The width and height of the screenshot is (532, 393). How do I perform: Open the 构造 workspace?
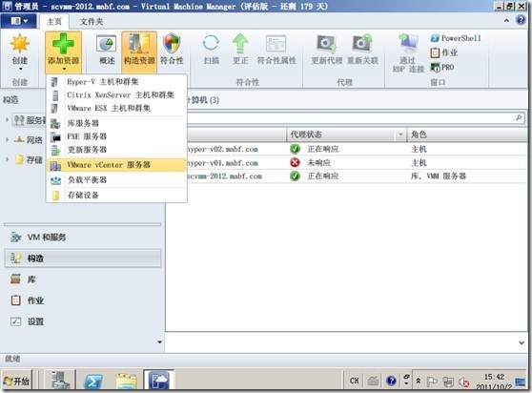tap(82, 259)
